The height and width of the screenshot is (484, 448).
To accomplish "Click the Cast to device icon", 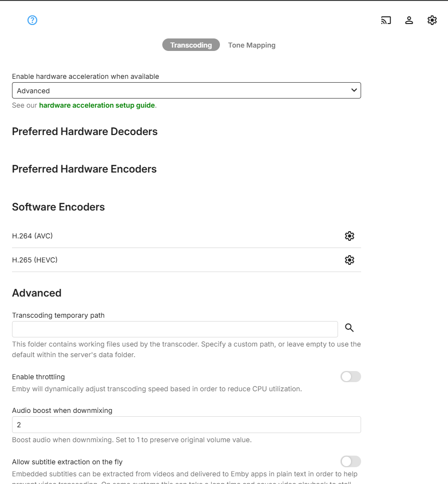I will [x=386, y=20].
